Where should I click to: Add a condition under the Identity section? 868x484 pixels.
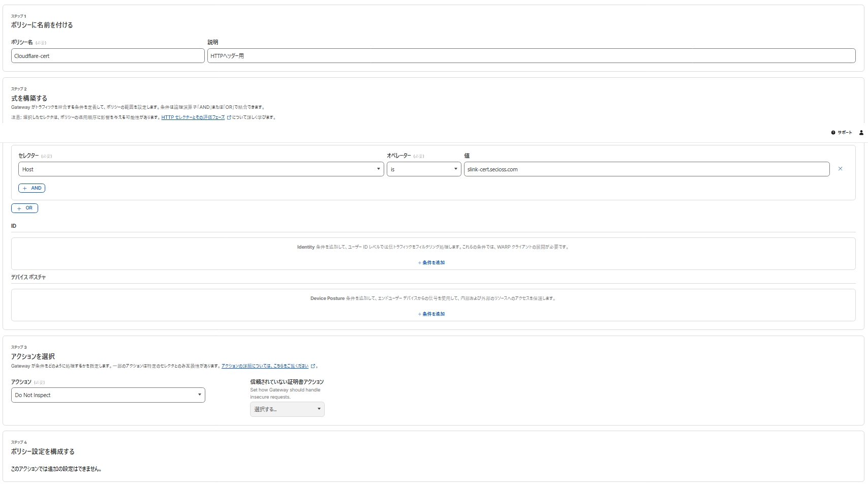click(x=431, y=263)
